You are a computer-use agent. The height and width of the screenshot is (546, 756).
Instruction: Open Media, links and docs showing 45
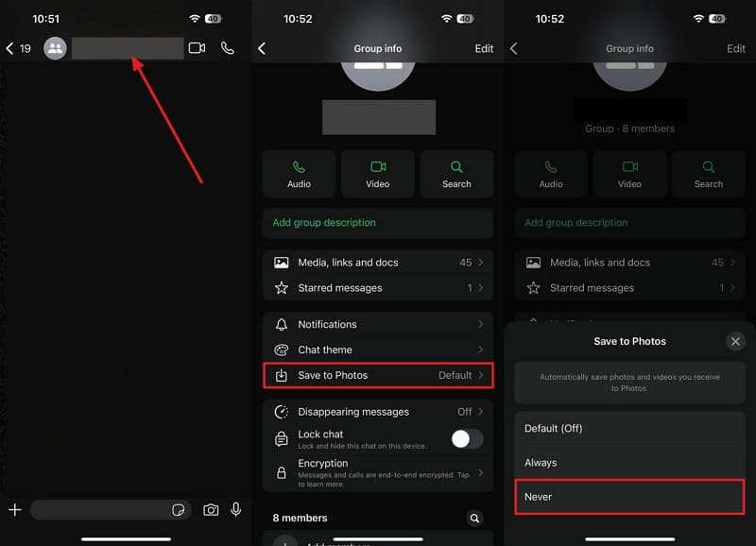point(378,263)
